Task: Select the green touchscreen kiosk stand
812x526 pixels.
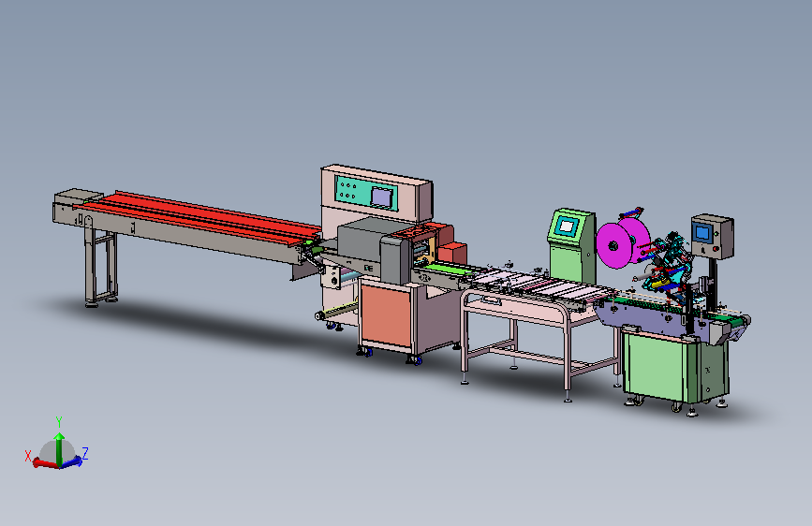Action: point(572,246)
